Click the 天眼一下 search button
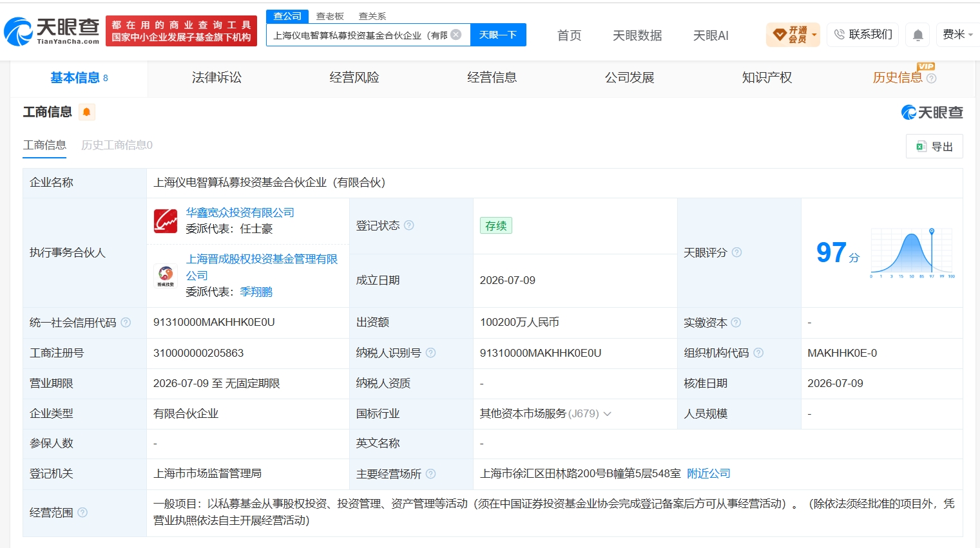The height and width of the screenshot is (548, 980). pyautogui.click(x=498, y=35)
